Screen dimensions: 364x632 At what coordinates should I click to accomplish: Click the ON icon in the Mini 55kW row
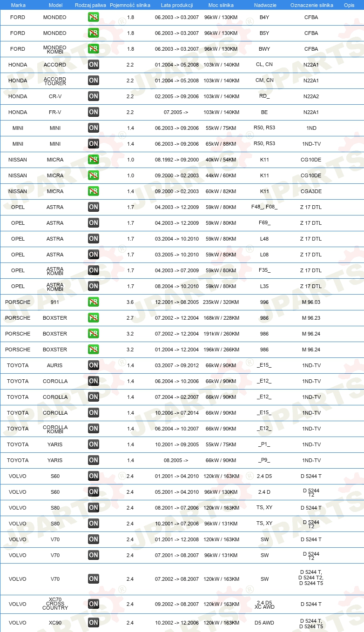point(94,128)
